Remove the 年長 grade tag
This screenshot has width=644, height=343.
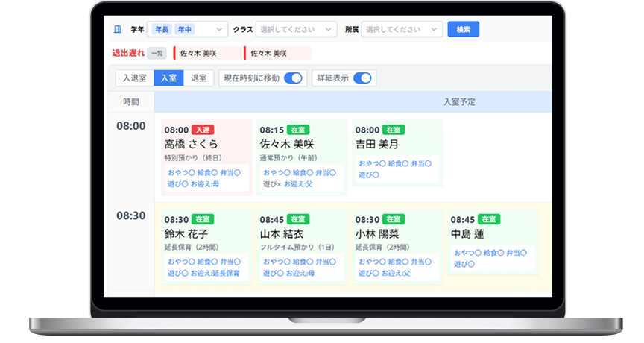pos(162,30)
